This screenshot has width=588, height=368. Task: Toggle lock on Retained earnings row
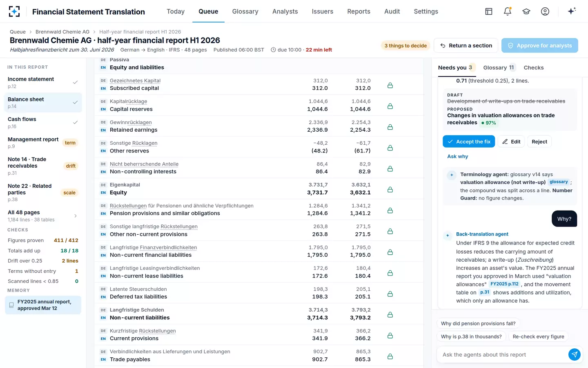[x=390, y=127]
